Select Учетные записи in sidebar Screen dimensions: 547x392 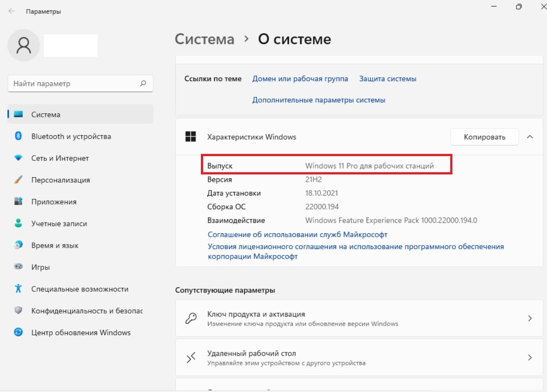coord(81,223)
